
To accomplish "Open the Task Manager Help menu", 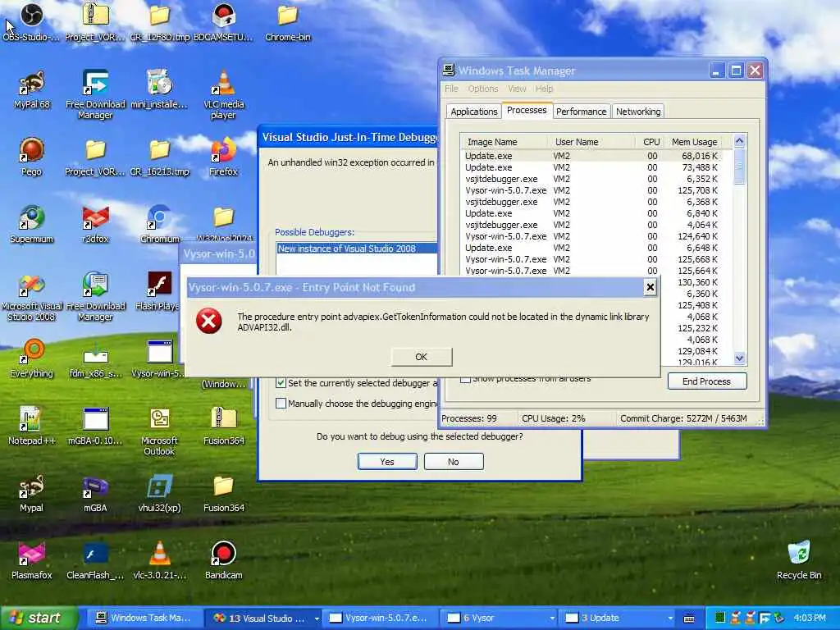I will coord(545,89).
